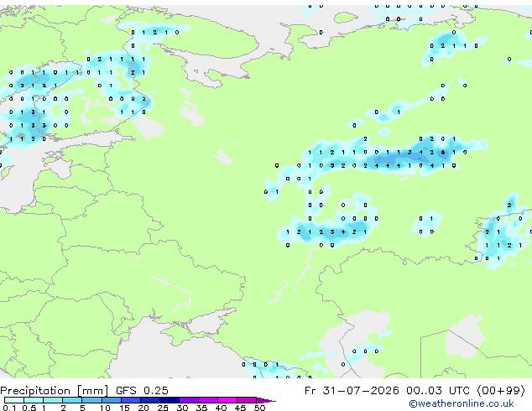Pick the 40–45 mm magenta legend swatch
The width and height of the screenshot is (532, 411).
227,400
